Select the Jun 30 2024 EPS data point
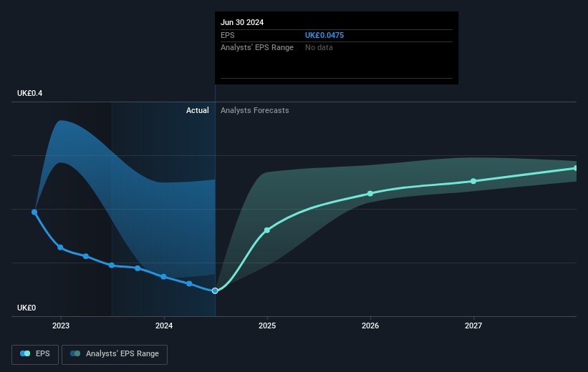Viewport: 588px width, 372px height. click(x=215, y=290)
